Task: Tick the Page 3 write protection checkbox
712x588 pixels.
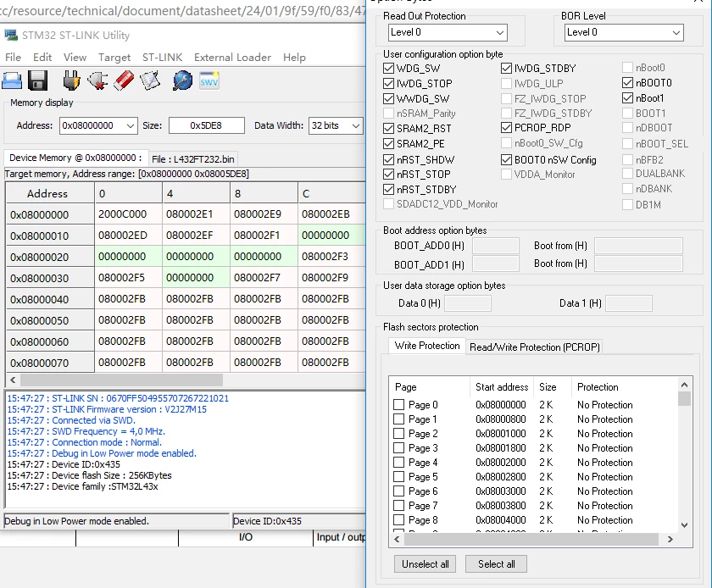Action: [398, 448]
